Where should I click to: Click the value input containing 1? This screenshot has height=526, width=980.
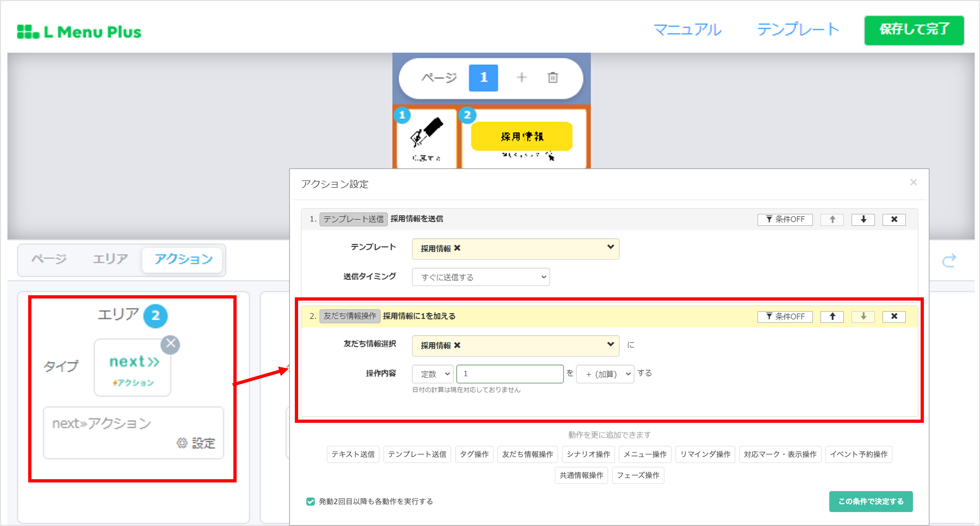point(510,374)
